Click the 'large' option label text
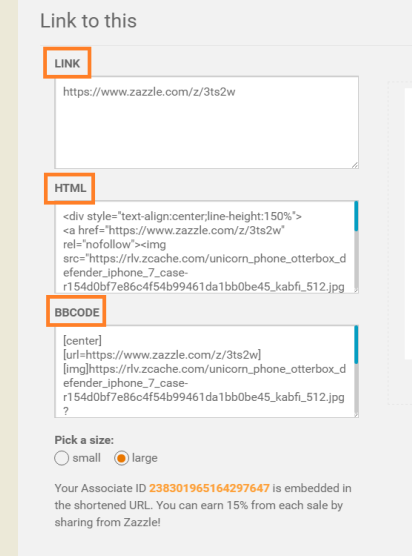This screenshot has width=412, height=556. pyautogui.click(x=145, y=458)
